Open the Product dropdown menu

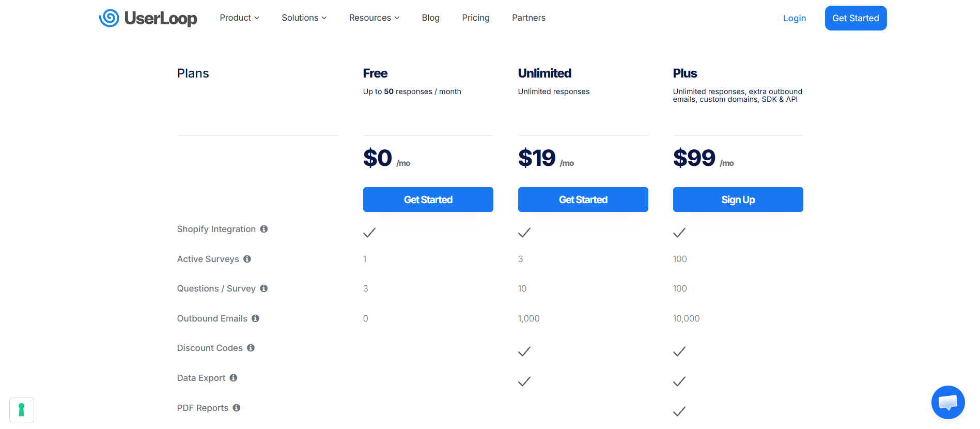[x=239, y=18]
